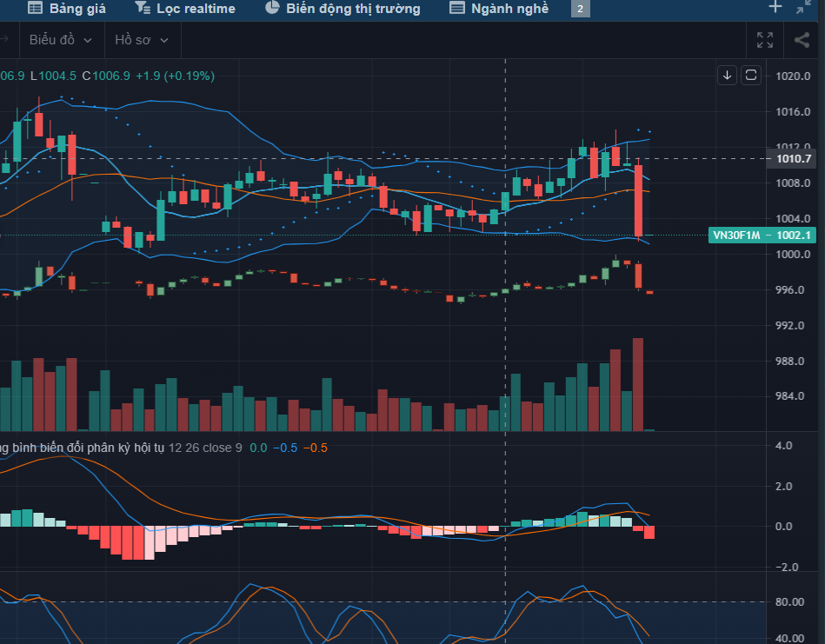Click the share chart icon

[802, 40]
